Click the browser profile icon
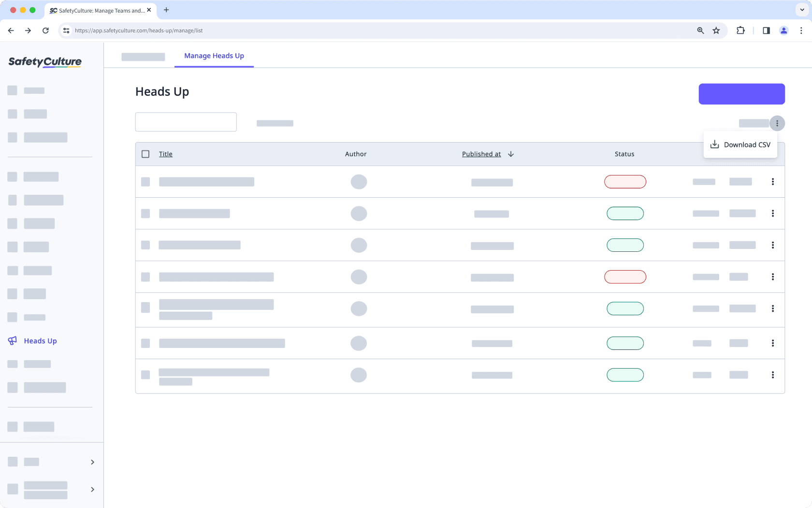Image resolution: width=812 pixels, height=508 pixels. tap(783, 30)
